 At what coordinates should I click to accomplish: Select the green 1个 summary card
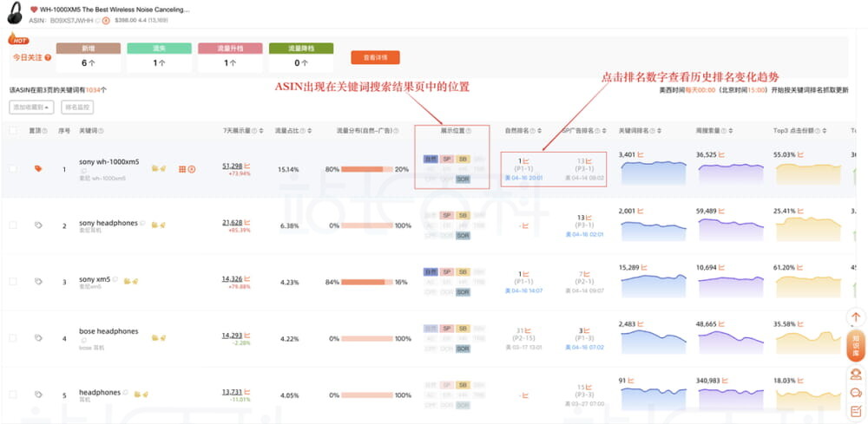160,57
